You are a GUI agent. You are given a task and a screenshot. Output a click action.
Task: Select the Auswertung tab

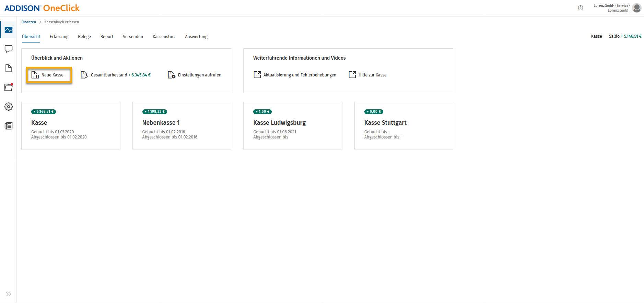pyautogui.click(x=196, y=37)
